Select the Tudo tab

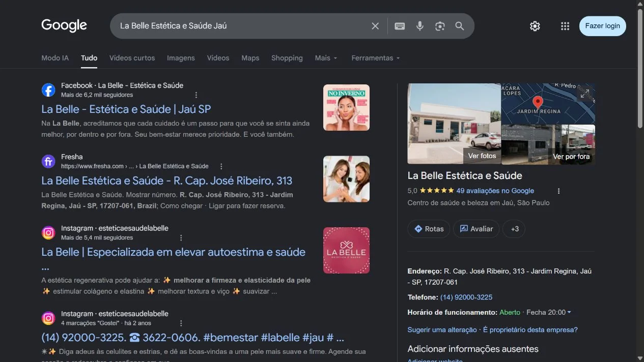(89, 58)
